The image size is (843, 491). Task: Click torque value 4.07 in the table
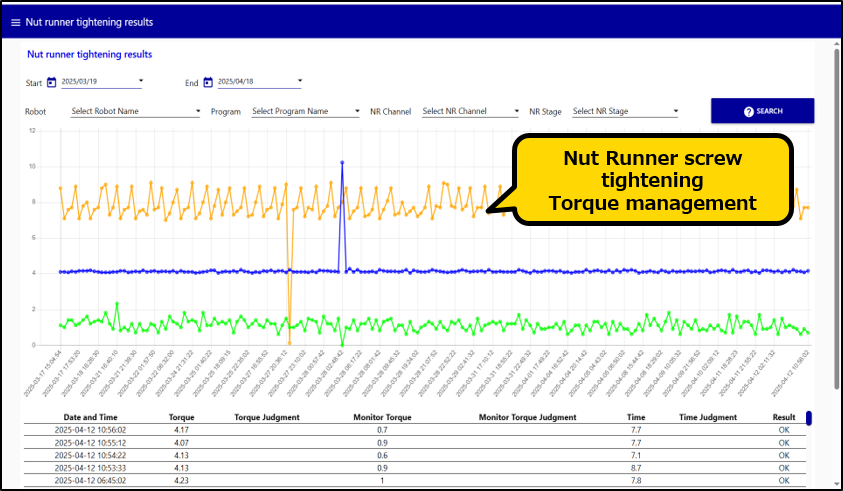pos(182,443)
